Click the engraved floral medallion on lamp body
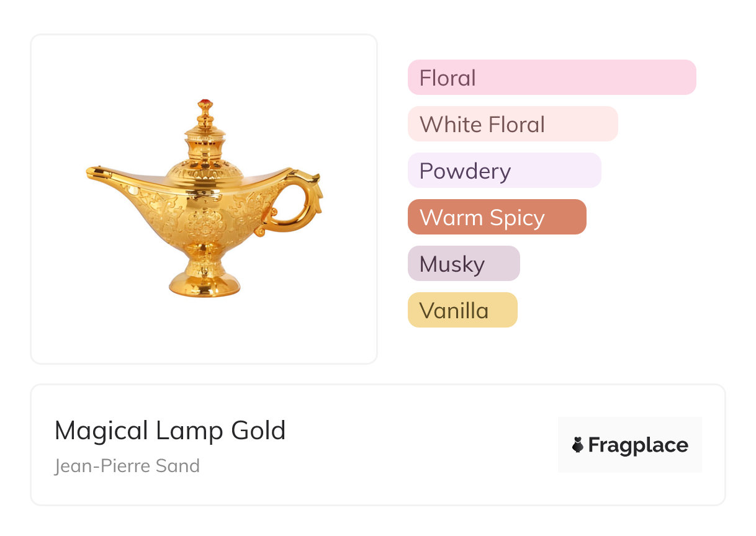This screenshot has height=536, width=756. 205,223
